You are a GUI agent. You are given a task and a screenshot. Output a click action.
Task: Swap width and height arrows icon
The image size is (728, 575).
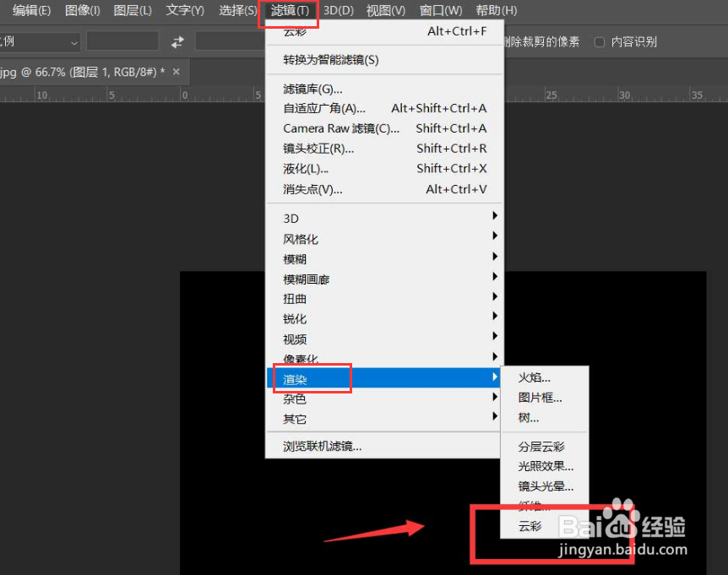177,42
